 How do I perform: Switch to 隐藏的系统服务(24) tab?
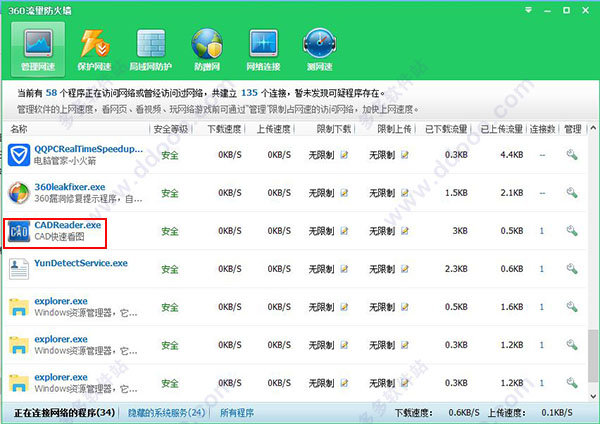166,413
